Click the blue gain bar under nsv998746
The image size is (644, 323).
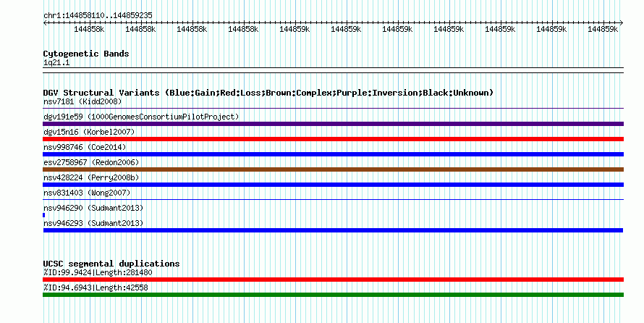(333, 154)
